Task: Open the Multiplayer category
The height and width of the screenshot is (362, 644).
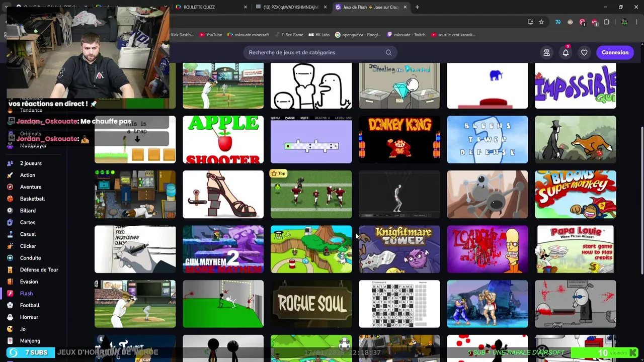Action: 33,146
